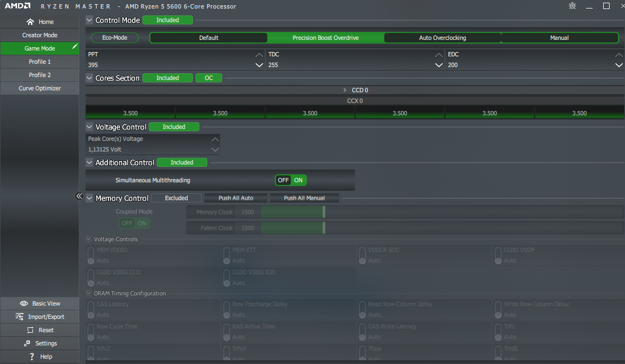Decrease EDC value with down arrow
The image size is (625, 364).
[x=619, y=65]
